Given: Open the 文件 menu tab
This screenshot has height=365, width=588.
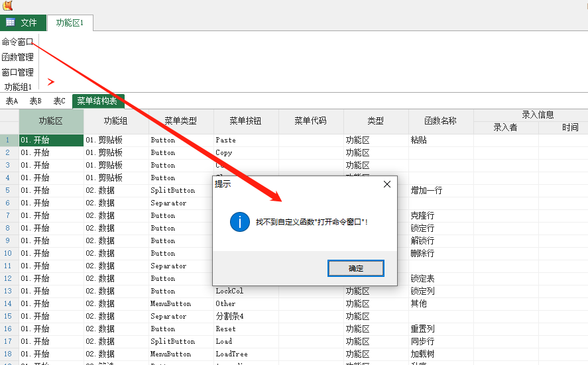Looking at the screenshot, I should (23, 23).
